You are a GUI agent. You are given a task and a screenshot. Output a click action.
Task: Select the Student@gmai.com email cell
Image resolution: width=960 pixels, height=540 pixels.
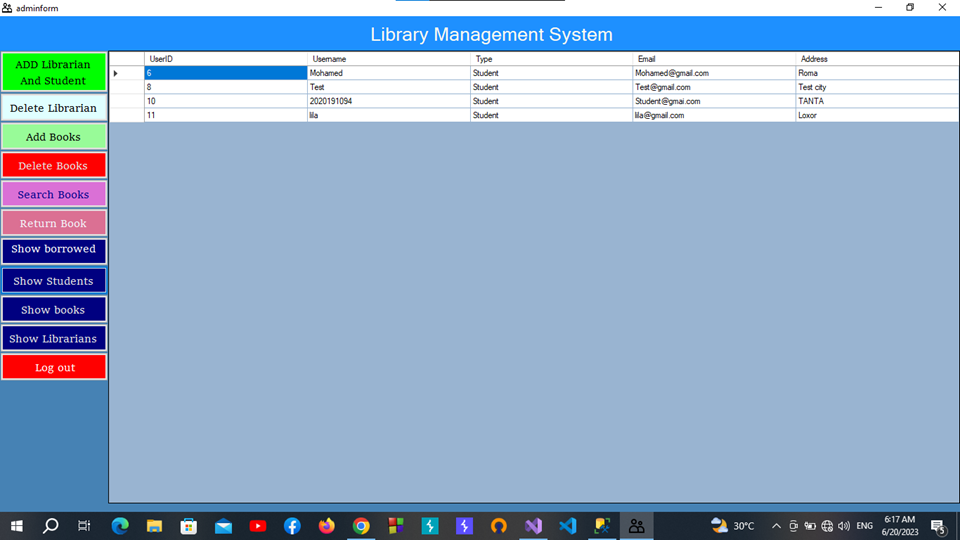714,101
